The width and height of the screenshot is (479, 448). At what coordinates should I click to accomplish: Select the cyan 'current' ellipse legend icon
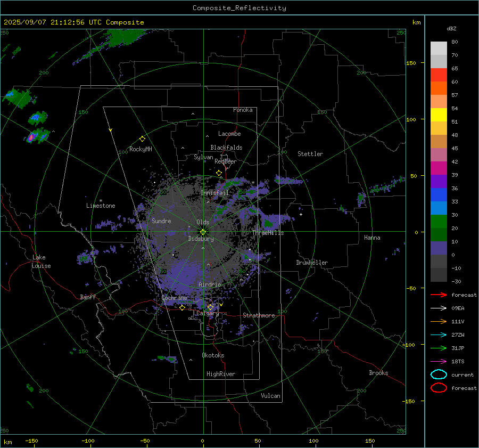[439, 374]
